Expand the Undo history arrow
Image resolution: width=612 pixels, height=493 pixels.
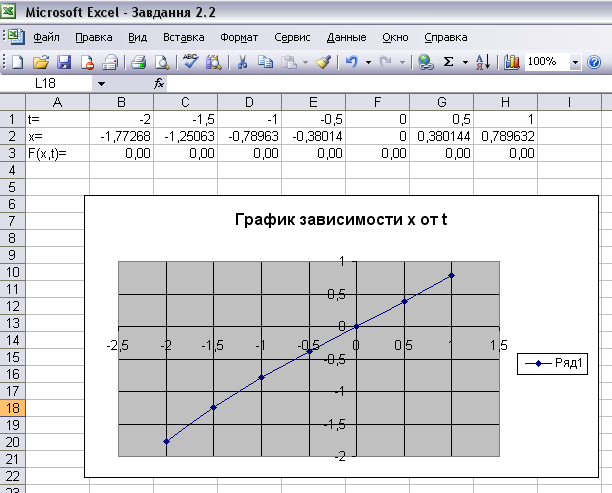[368, 62]
